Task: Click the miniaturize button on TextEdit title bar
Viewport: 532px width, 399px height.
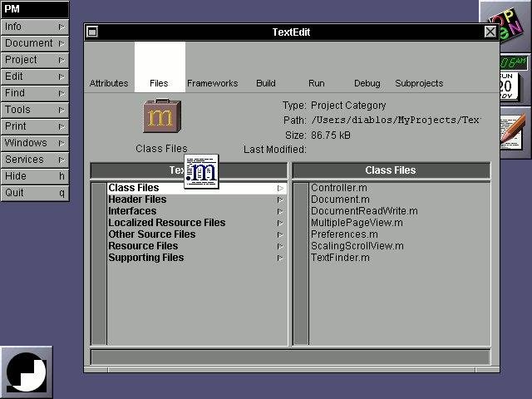Action: [x=92, y=32]
